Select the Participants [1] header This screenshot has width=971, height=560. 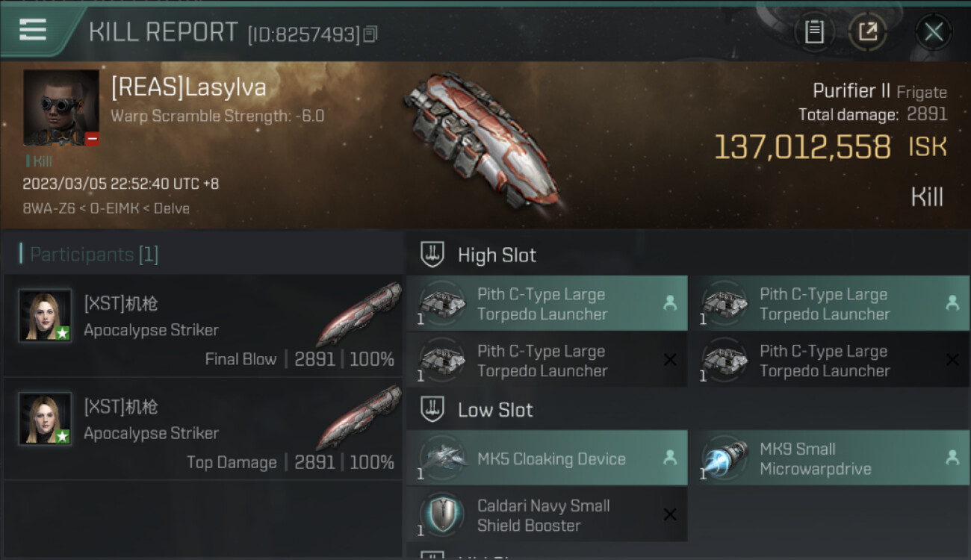90,255
